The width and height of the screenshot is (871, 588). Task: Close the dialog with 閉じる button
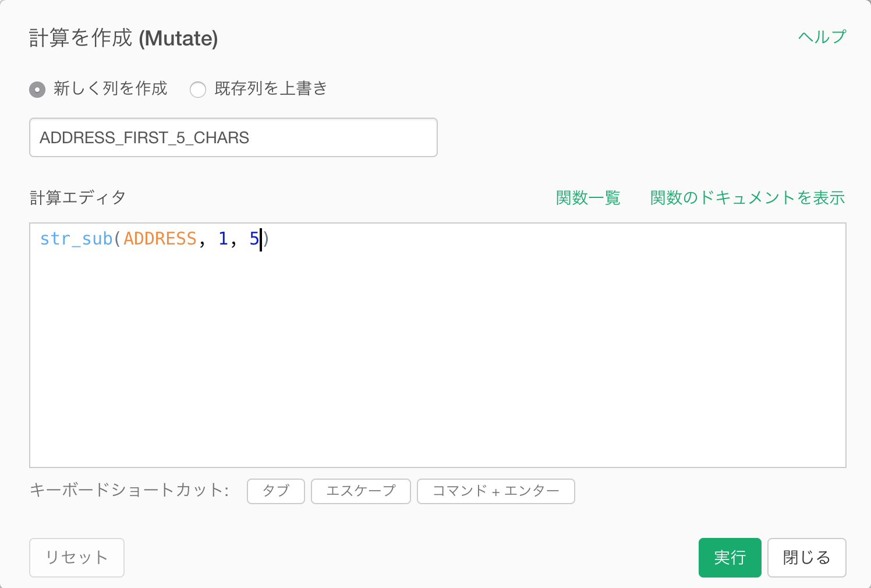tap(807, 558)
